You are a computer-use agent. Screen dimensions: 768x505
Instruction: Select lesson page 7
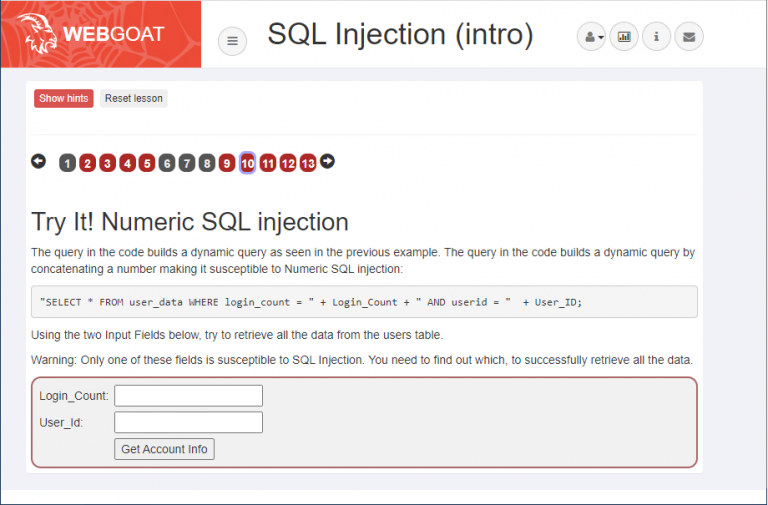187,163
